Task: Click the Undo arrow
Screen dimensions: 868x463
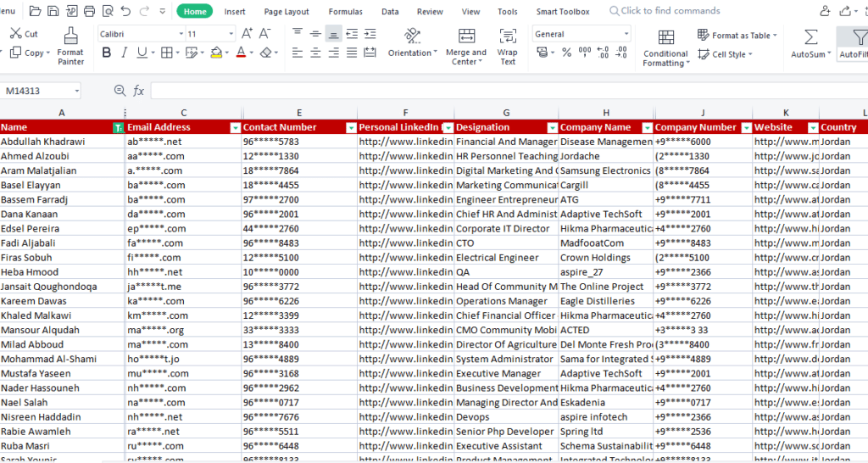Action: point(125,11)
